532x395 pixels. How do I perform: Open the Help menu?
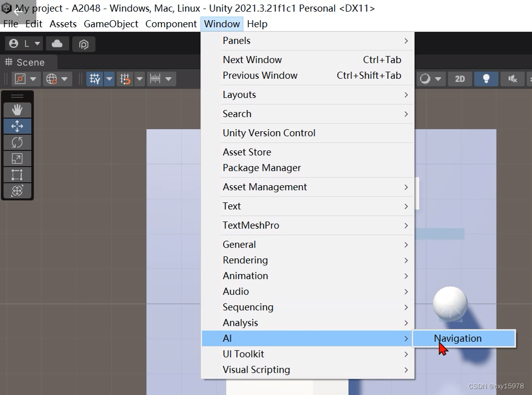click(x=257, y=24)
